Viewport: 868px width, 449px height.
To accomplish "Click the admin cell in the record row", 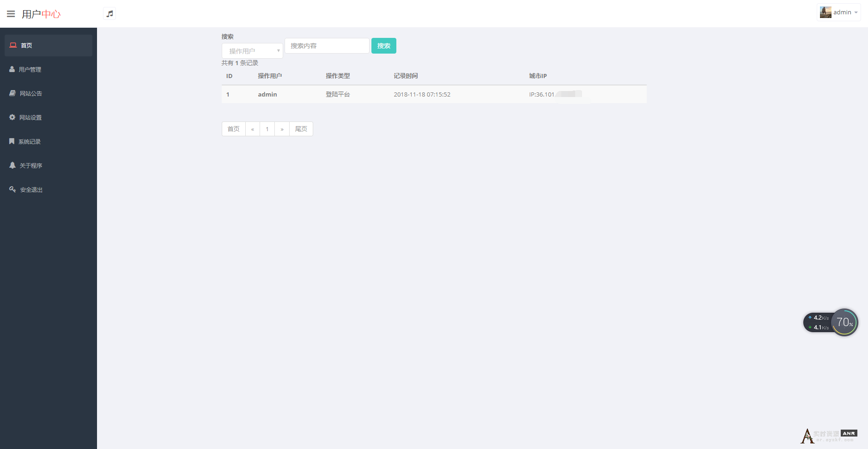I will click(x=267, y=94).
